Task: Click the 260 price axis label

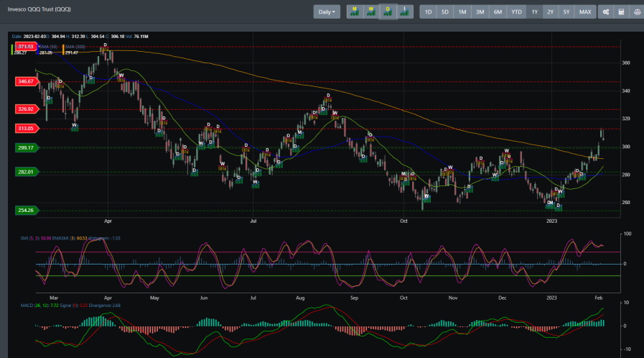Action: pyautogui.click(x=626, y=203)
